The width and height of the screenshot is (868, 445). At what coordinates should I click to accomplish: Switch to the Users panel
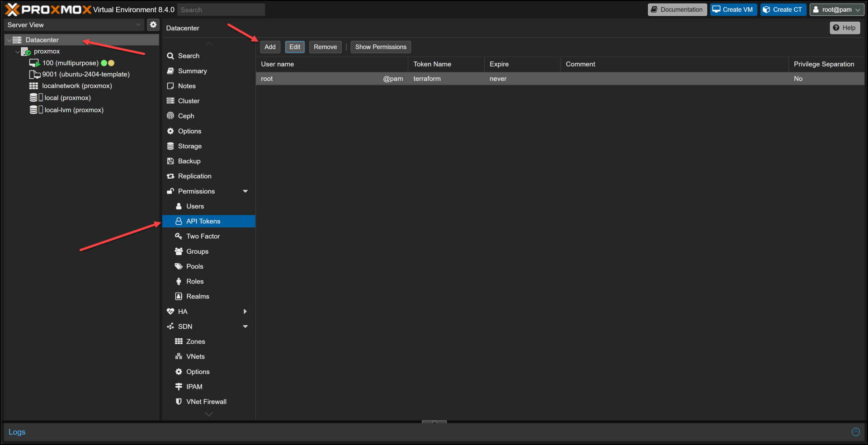[x=194, y=206]
